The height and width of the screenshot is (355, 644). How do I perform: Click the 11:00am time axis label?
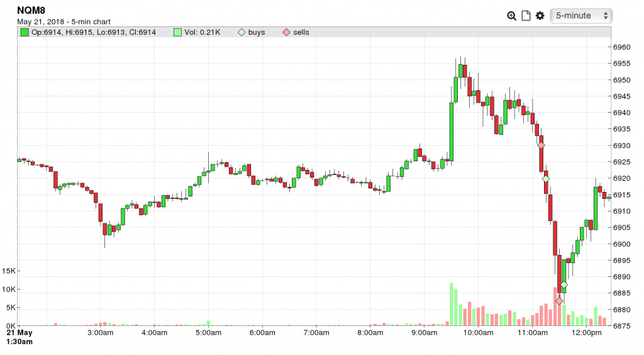532,333
